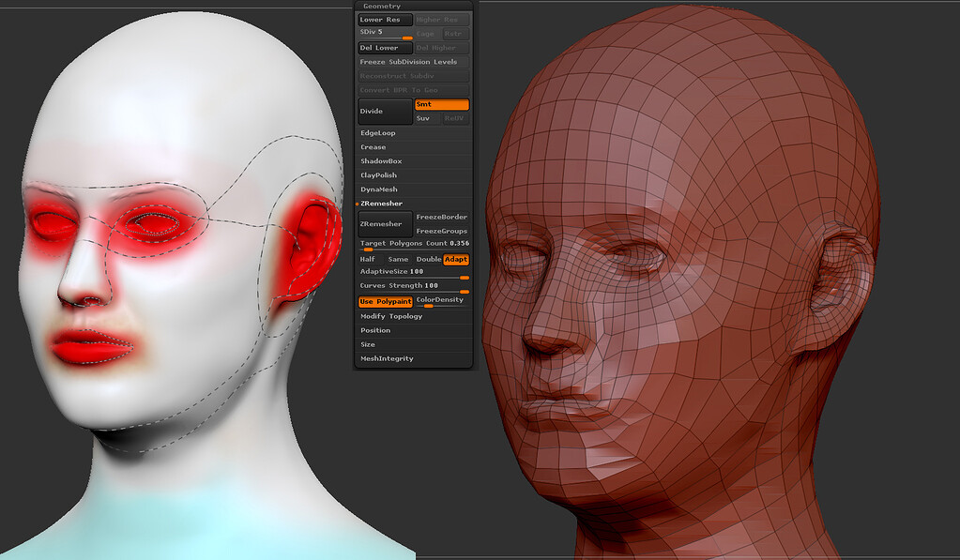The image size is (960, 560).
Task: Click Lower Res to step down subdivision
Action: (385, 19)
